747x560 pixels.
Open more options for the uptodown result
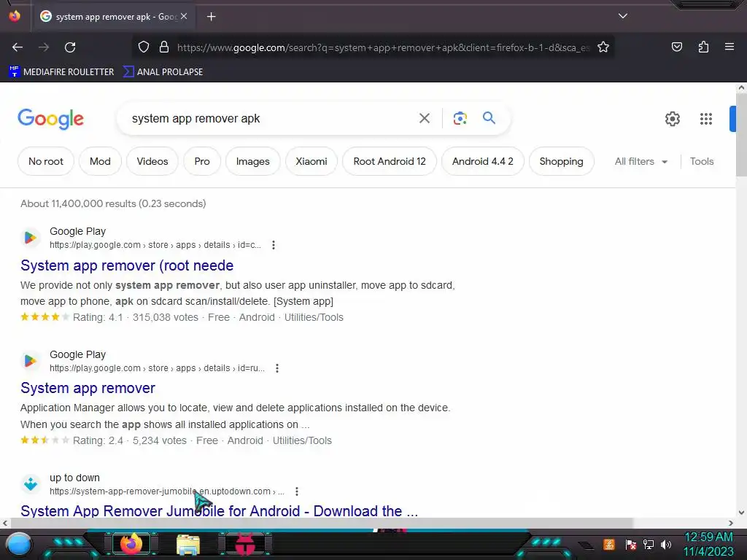(x=296, y=491)
